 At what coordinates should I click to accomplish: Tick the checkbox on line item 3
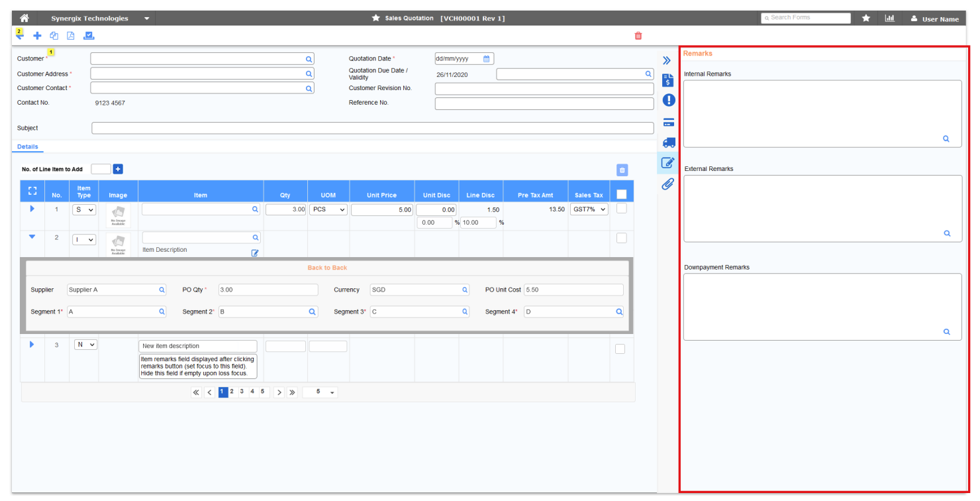click(x=620, y=348)
